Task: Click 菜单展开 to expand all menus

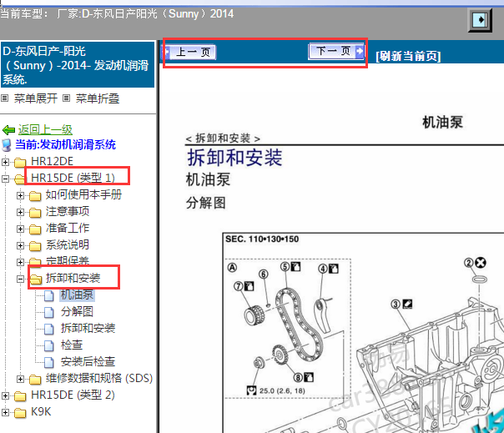Action: (x=36, y=98)
